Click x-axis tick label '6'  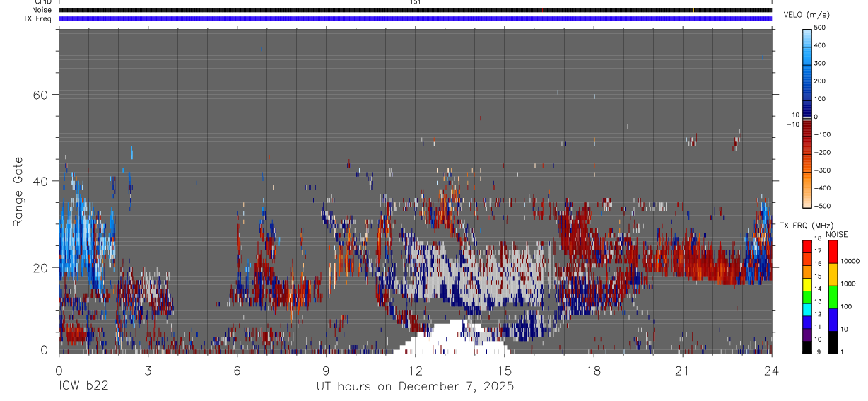coord(237,371)
